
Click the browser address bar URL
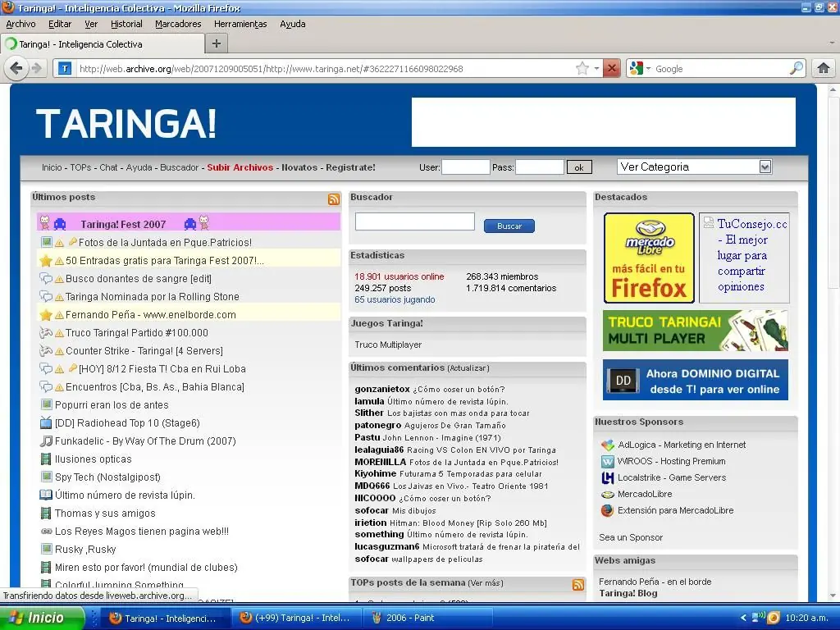271,69
